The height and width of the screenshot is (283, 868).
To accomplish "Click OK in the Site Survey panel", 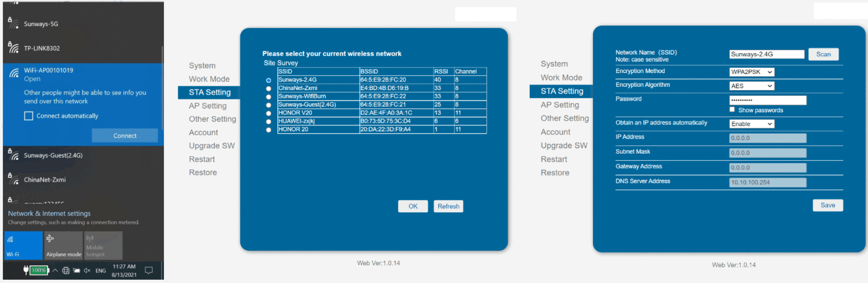I will (x=413, y=206).
